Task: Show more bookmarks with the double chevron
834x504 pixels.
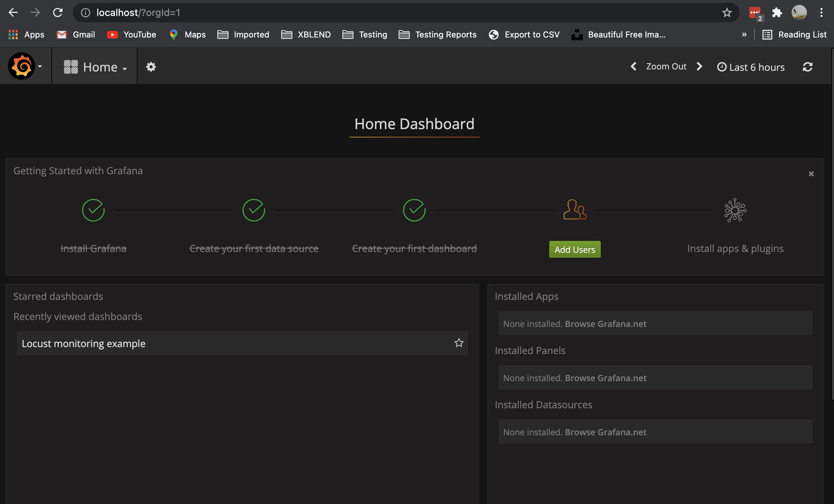Action: pyautogui.click(x=744, y=35)
